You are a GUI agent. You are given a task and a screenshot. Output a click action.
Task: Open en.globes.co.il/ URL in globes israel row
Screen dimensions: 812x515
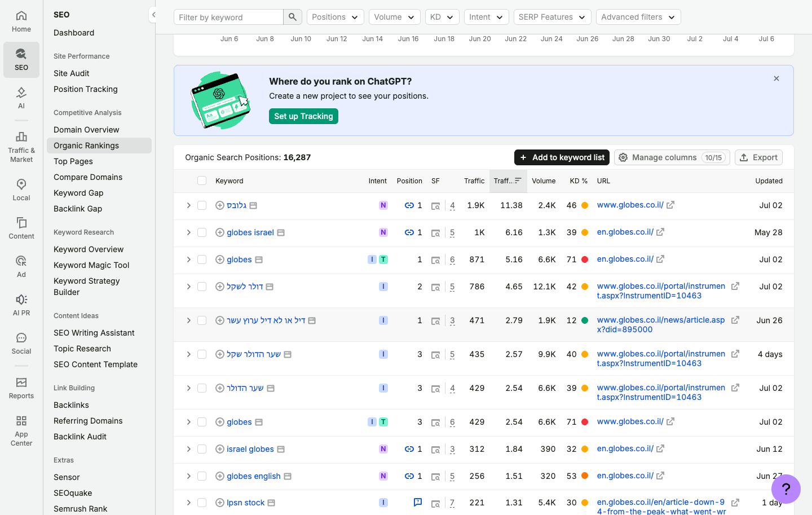click(x=625, y=232)
